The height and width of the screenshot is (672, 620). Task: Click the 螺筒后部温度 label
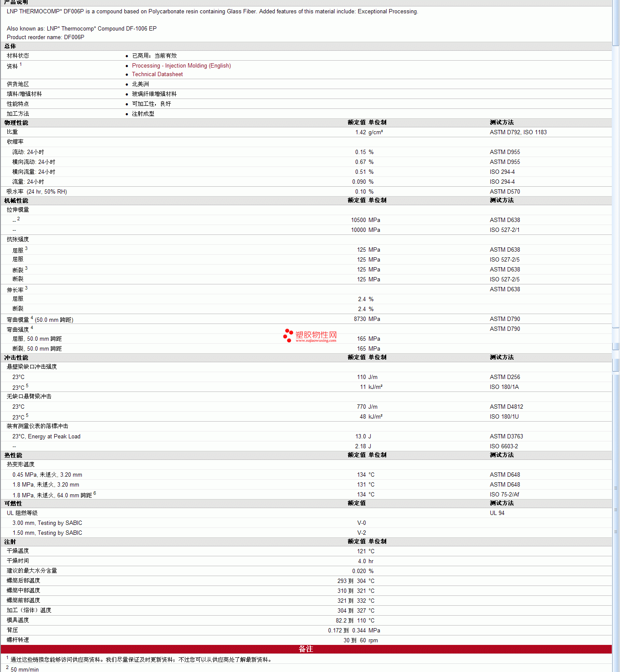24,581
